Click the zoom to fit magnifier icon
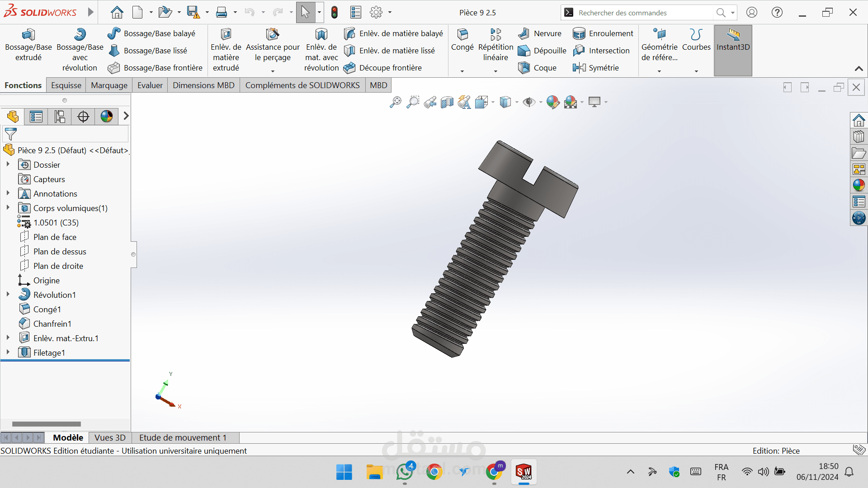 point(395,102)
